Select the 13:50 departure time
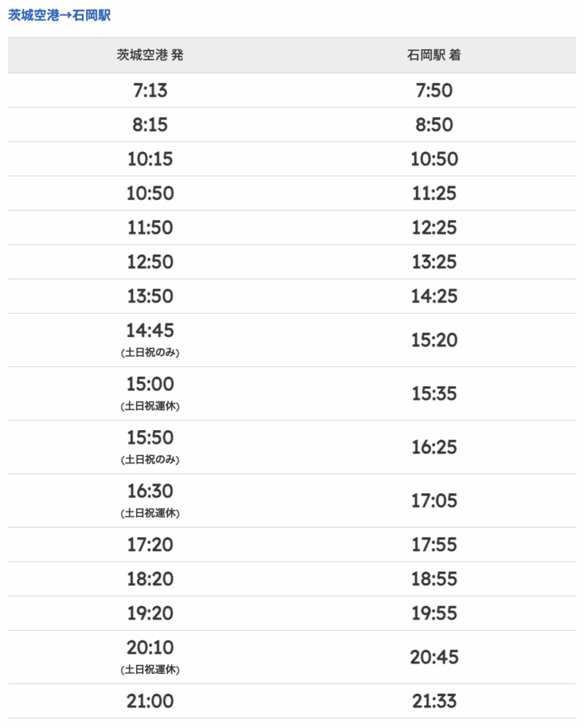 tap(150, 296)
